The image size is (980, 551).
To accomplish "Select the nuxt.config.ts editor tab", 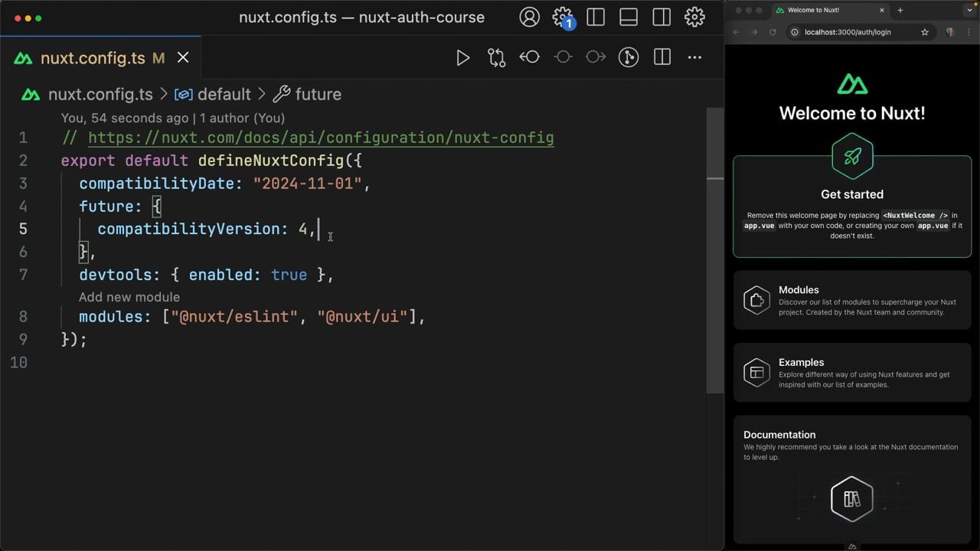I will pos(100,58).
